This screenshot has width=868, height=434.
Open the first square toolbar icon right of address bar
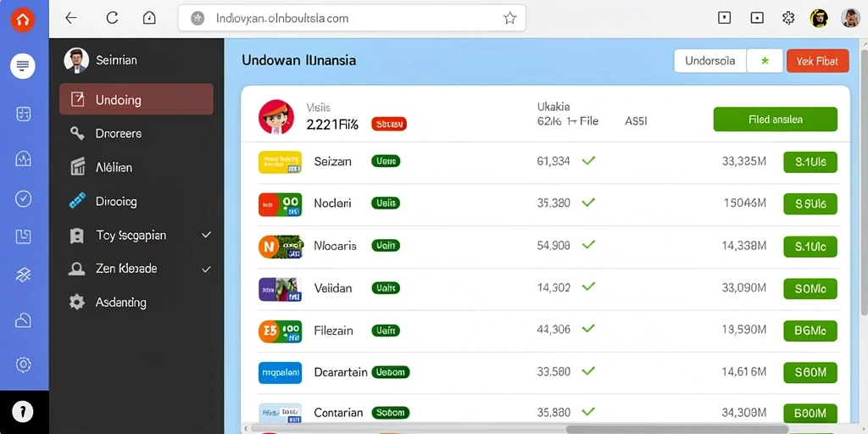click(x=724, y=18)
